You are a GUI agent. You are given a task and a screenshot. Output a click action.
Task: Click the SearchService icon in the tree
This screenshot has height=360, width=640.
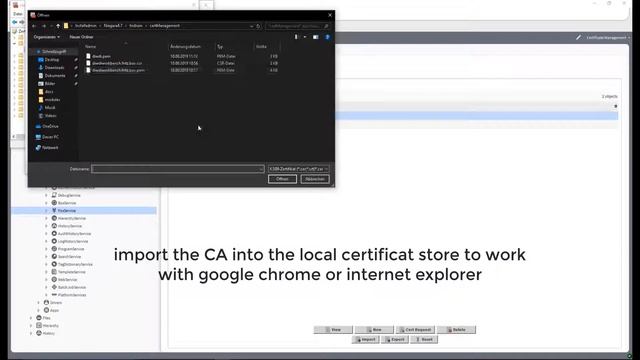54,256
